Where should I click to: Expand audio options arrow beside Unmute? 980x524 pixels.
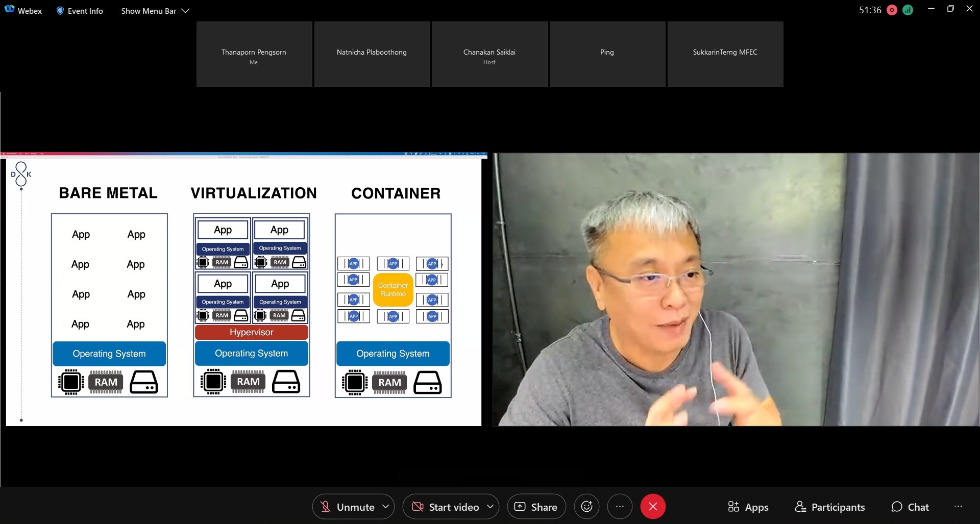[386, 507]
